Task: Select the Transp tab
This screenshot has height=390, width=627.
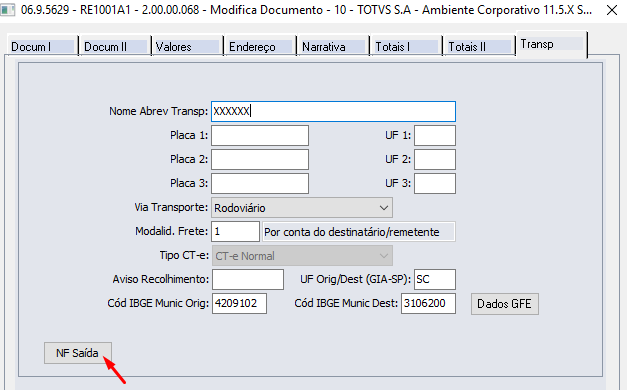Action: (552, 44)
